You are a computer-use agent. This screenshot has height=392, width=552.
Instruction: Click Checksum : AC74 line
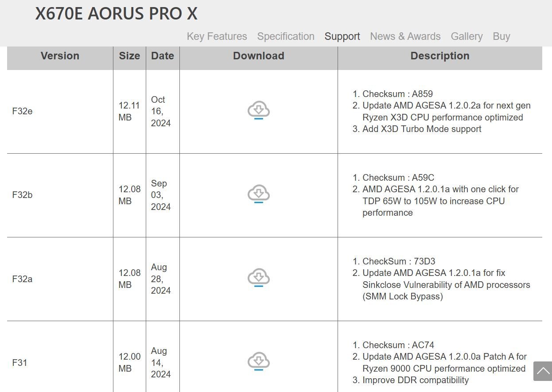pos(398,345)
